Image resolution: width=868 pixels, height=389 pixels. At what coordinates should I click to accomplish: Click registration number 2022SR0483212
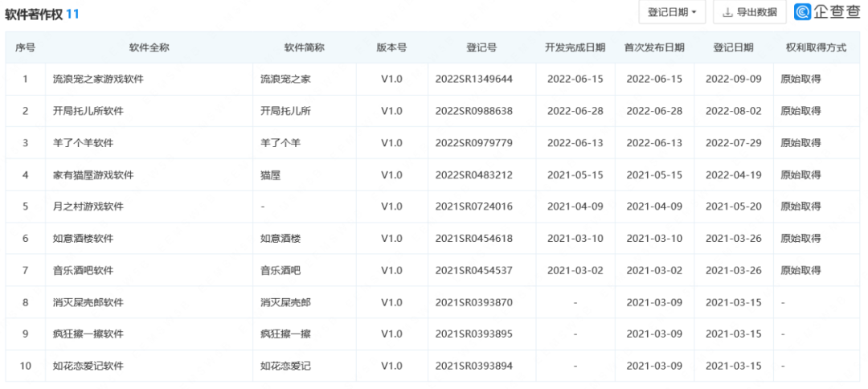[474, 175]
